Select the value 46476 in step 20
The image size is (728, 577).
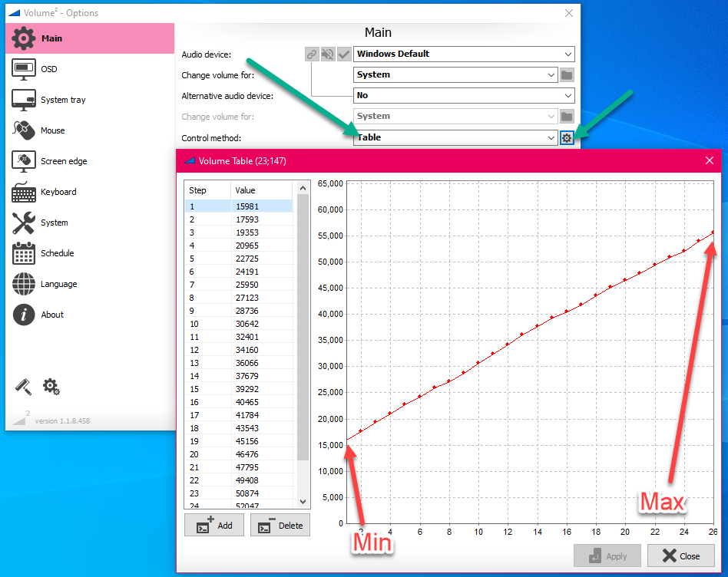point(247,454)
